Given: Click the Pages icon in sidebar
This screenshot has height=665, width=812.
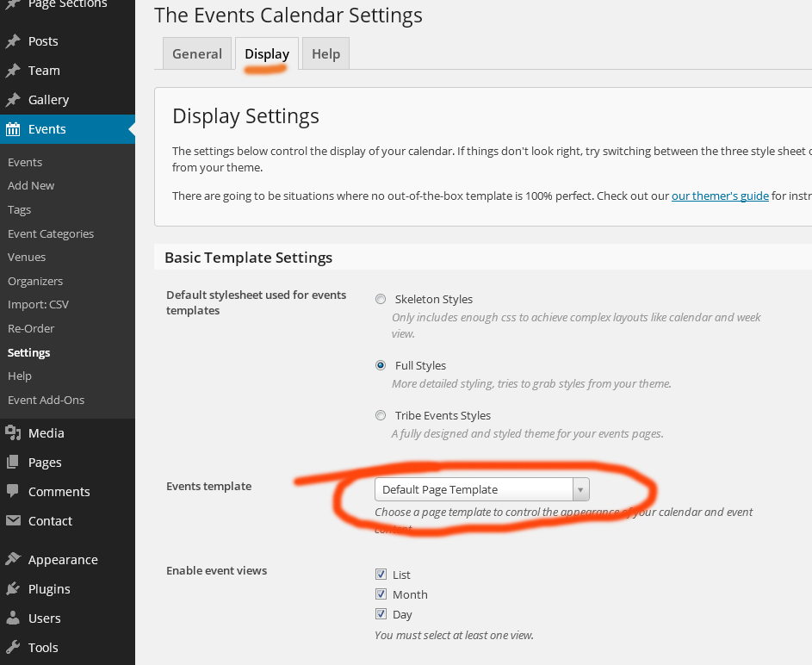Looking at the screenshot, I should (13, 463).
